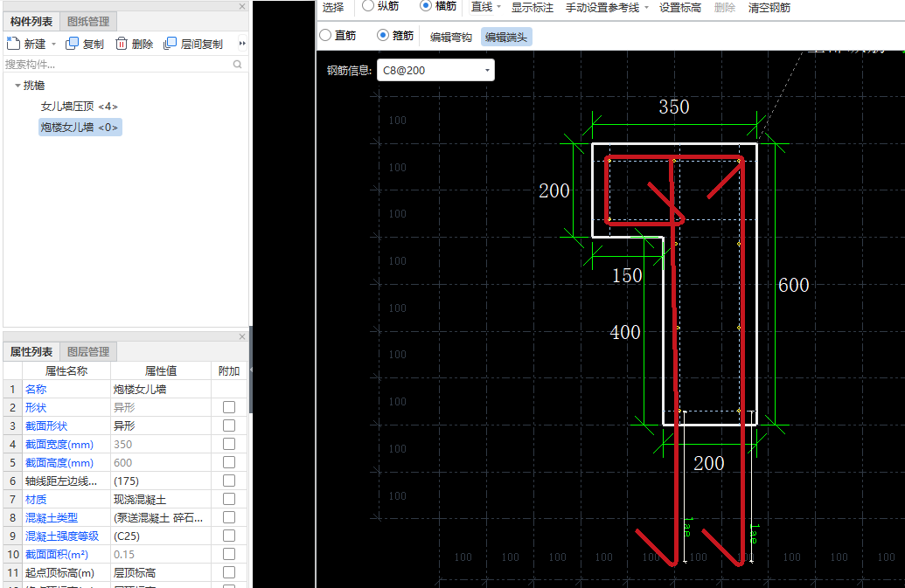Click the 材质 property link
The image size is (905, 588).
pos(36,499)
